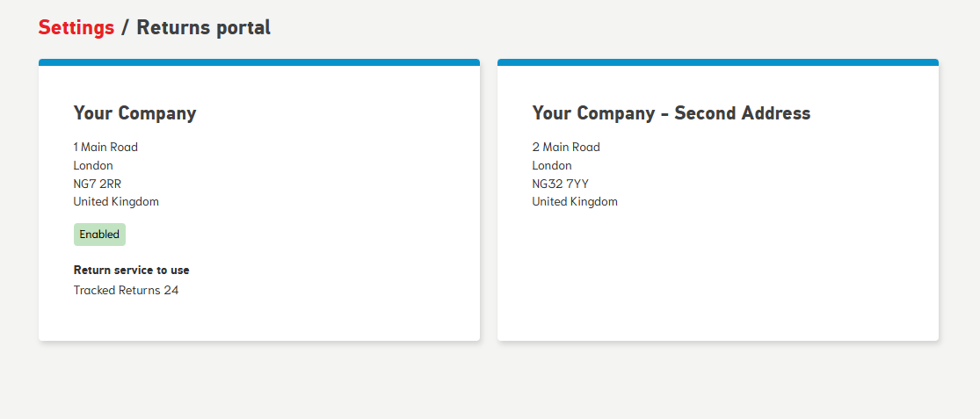Click the red Settings breadcrumb link

76,27
